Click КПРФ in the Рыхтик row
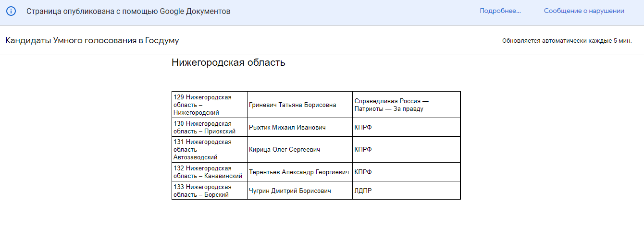The width and height of the screenshot is (644, 227). 363,127
